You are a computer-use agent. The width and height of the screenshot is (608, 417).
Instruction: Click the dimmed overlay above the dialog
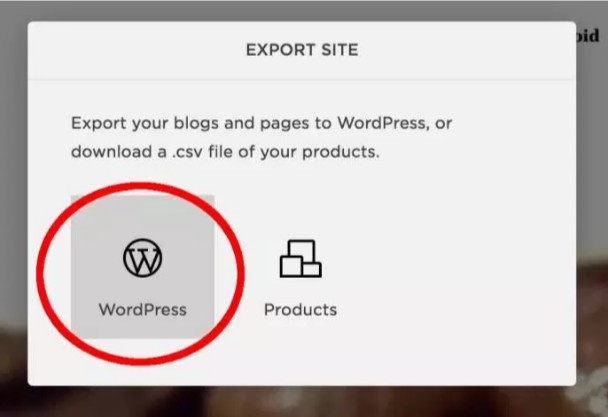tap(302, 10)
